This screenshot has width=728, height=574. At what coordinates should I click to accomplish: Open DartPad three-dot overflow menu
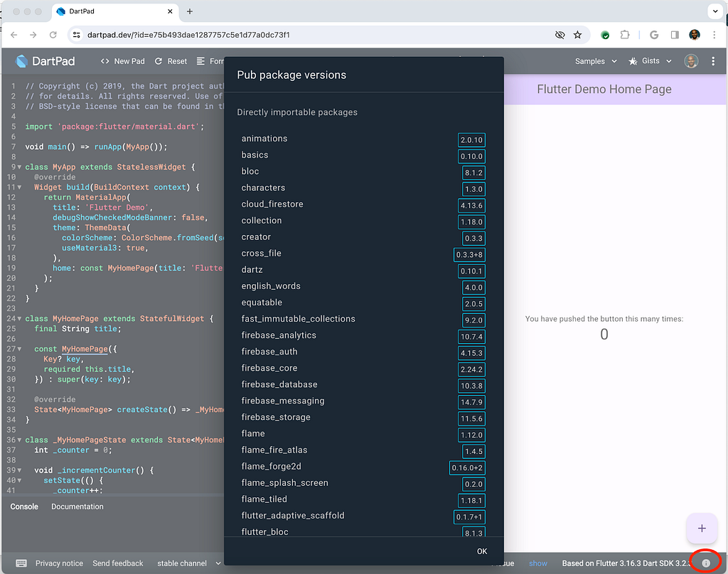[x=713, y=61]
